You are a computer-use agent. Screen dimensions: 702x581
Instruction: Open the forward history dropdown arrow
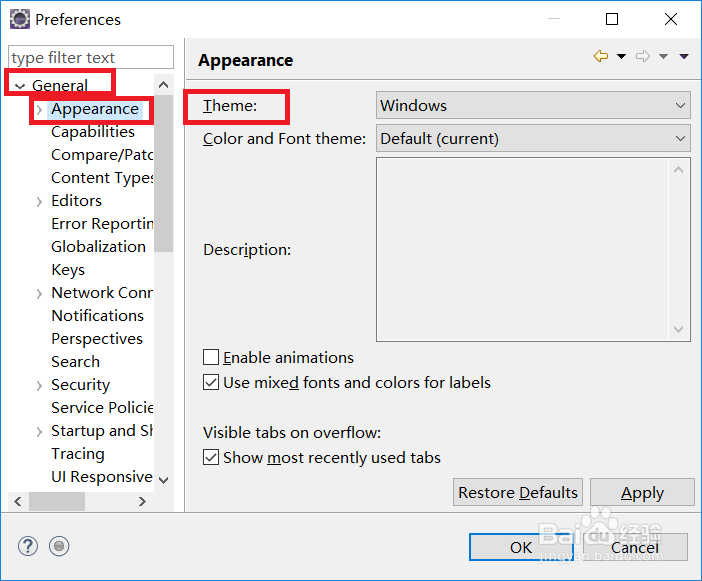(663, 57)
